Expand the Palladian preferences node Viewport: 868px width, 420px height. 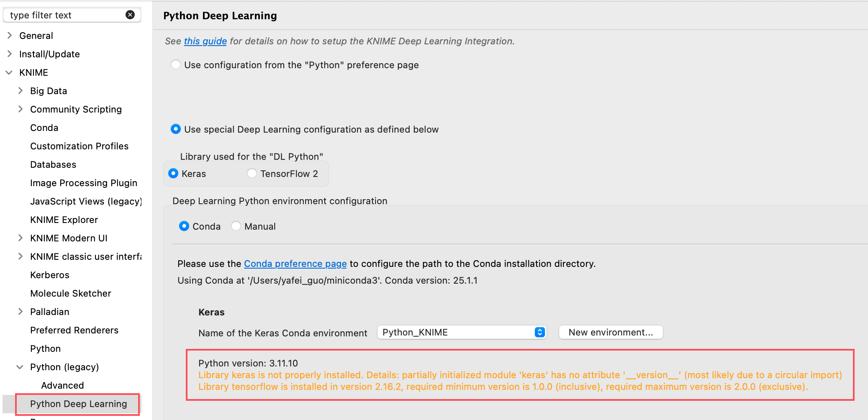(20, 312)
